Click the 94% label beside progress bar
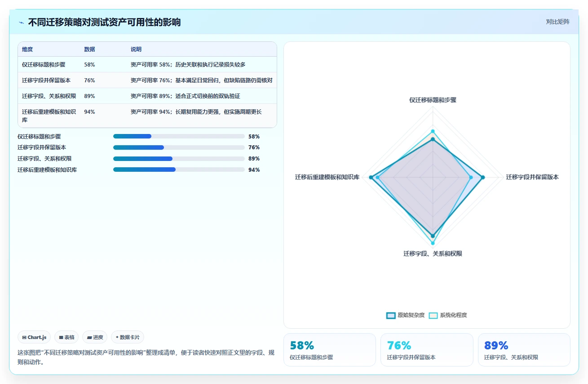Image resolution: width=588 pixels, height=384 pixels. (x=254, y=170)
